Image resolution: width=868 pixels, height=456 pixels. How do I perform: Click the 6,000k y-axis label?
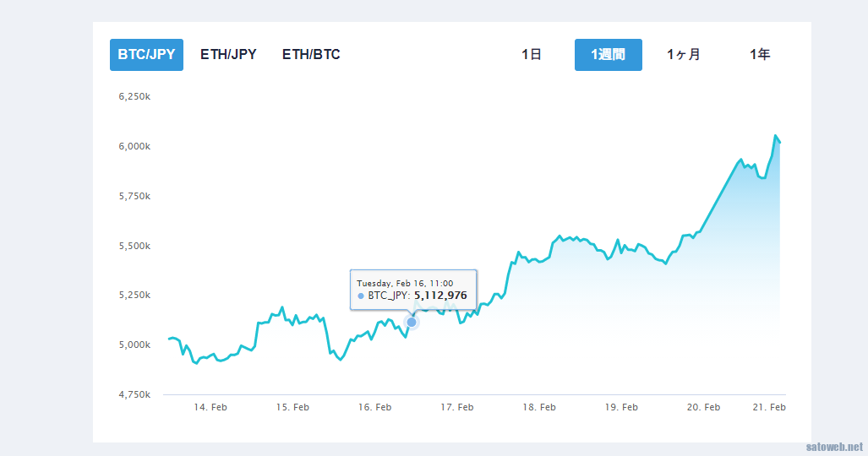134,147
